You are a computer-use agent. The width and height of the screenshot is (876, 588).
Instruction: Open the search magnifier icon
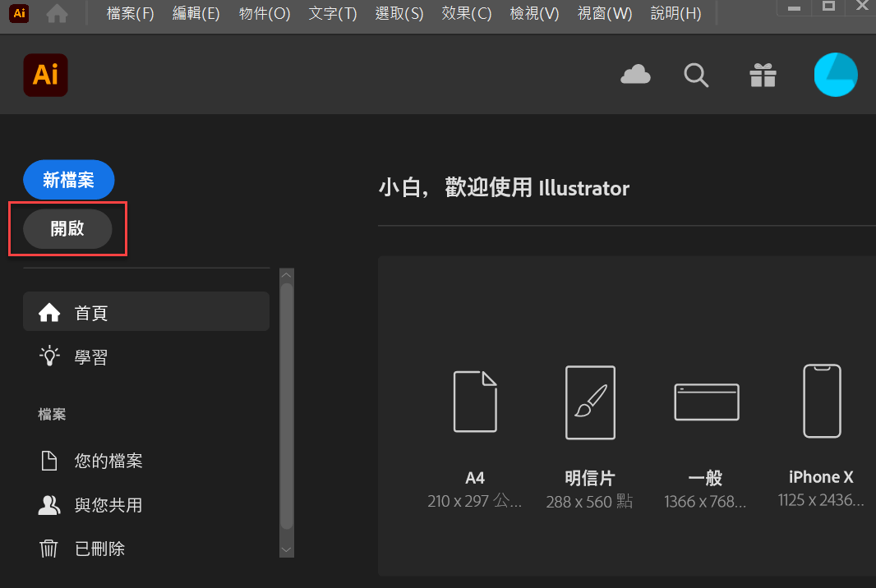[x=696, y=75]
